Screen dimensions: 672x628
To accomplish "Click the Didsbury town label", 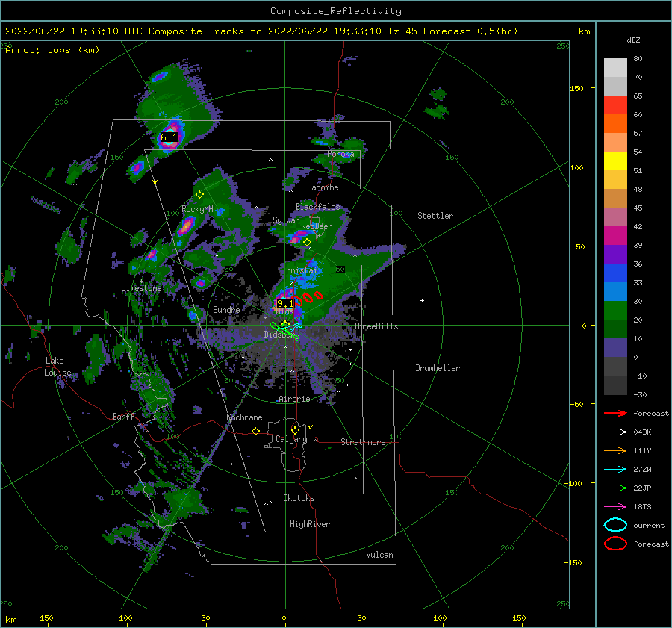I will (281, 335).
